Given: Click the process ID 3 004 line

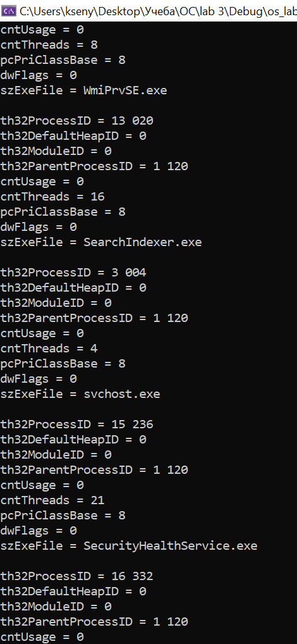Looking at the screenshot, I should point(73,273).
